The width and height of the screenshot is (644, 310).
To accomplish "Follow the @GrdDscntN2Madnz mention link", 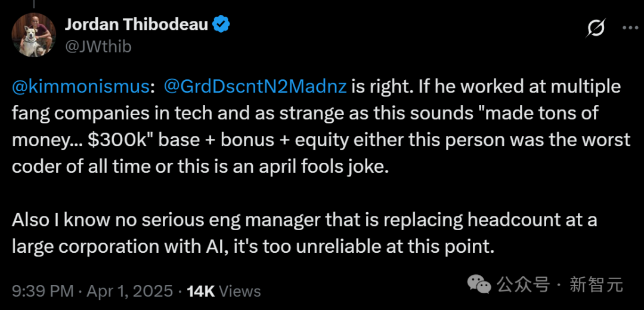I will pos(254,88).
